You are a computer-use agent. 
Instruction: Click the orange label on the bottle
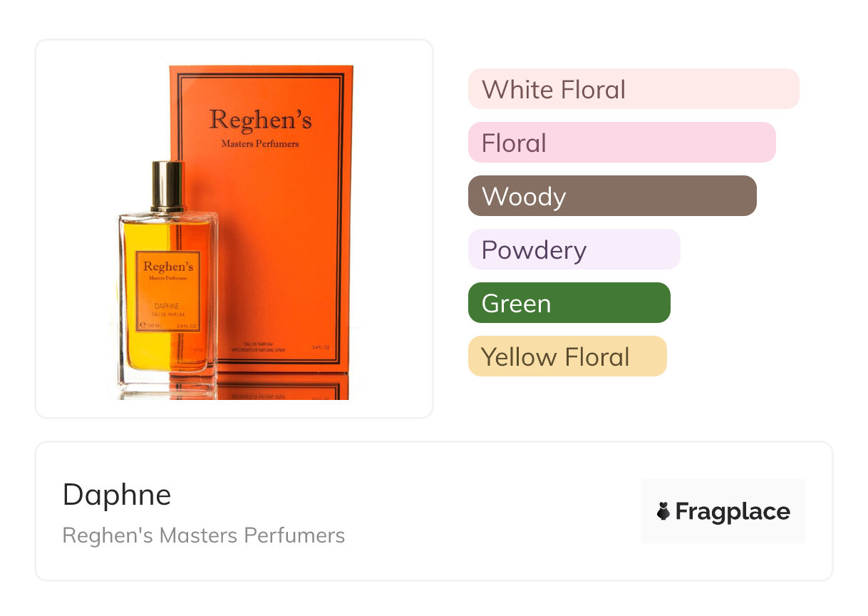pyautogui.click(x=168, y=291)
